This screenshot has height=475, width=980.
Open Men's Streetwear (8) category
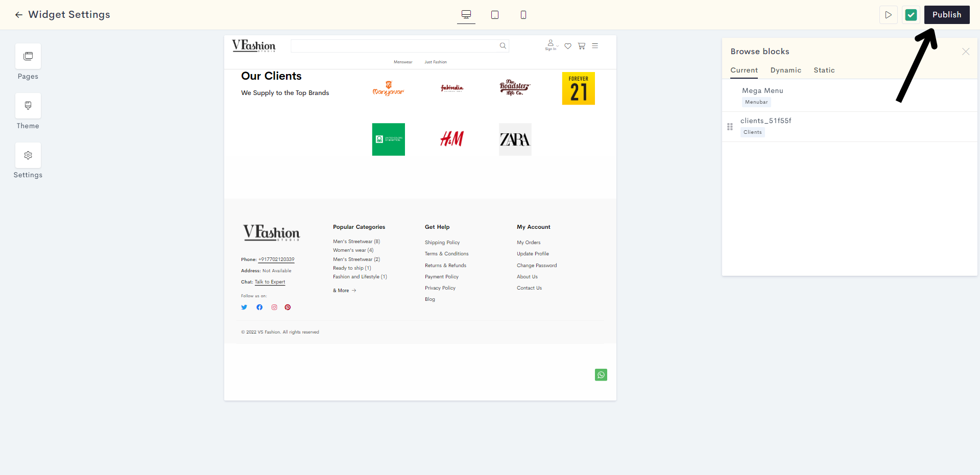tap(356, 242)
